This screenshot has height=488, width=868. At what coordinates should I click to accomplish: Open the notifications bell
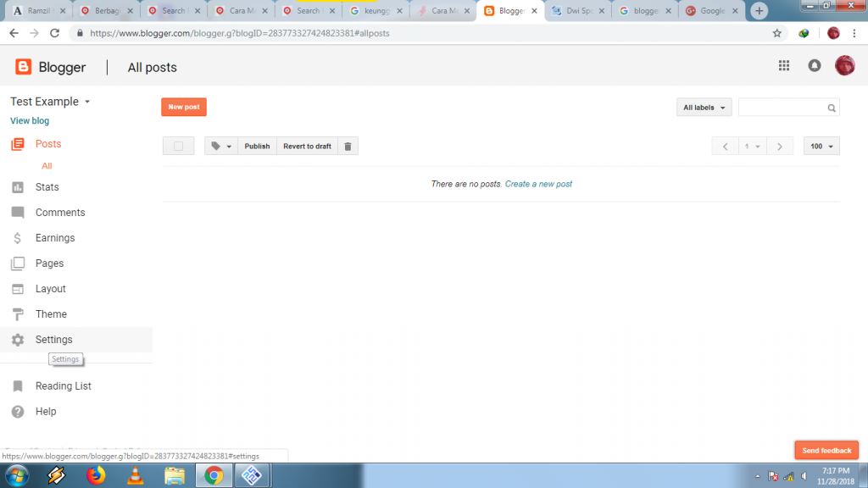pyautogui.click(x=815, y=66)
